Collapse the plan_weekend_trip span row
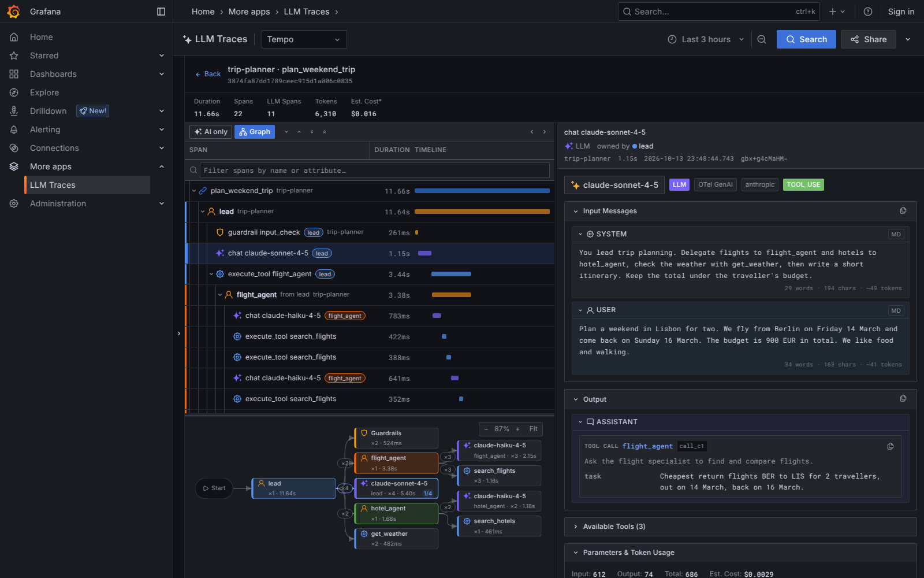The height and width of the screenshot is (578, 924). coord(194,191)
